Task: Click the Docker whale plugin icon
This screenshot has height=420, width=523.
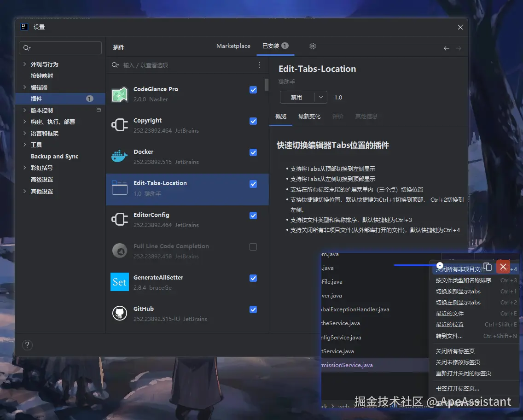Action: pyautogui.click(x=119, y=157)
